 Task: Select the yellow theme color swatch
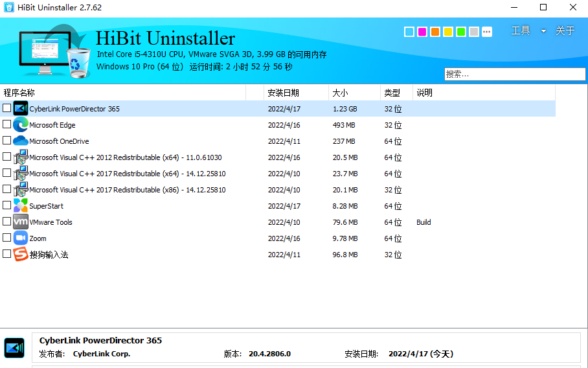point(448,32)
